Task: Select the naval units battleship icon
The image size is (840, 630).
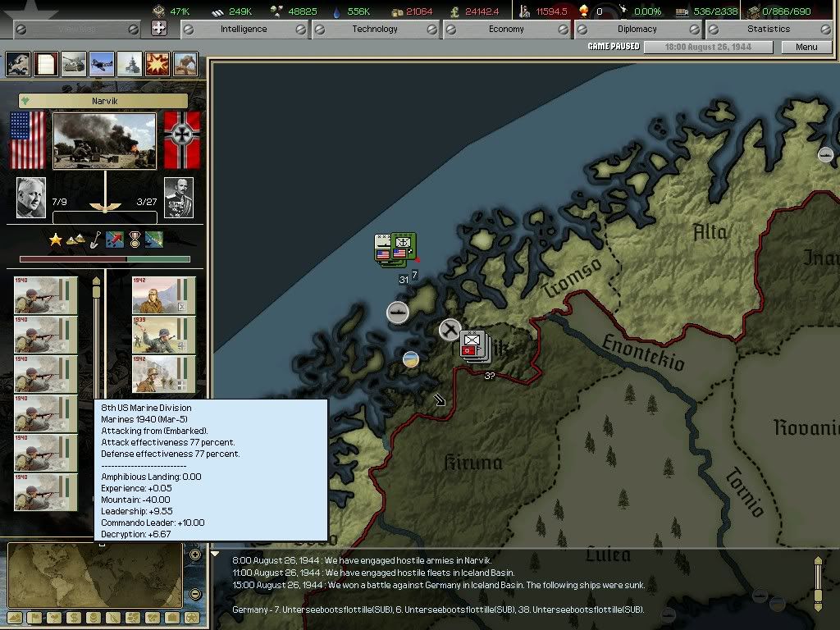Action: (x=130, y=64)
